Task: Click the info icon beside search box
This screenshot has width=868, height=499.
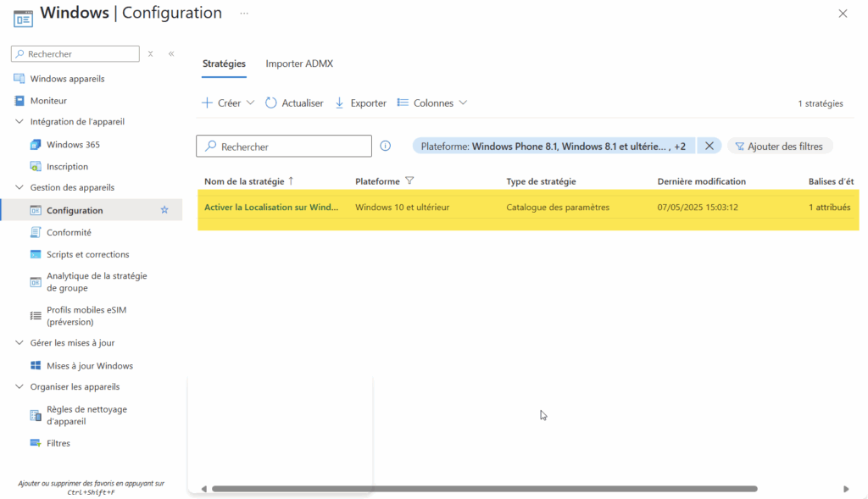Action: tap(386, 146)
